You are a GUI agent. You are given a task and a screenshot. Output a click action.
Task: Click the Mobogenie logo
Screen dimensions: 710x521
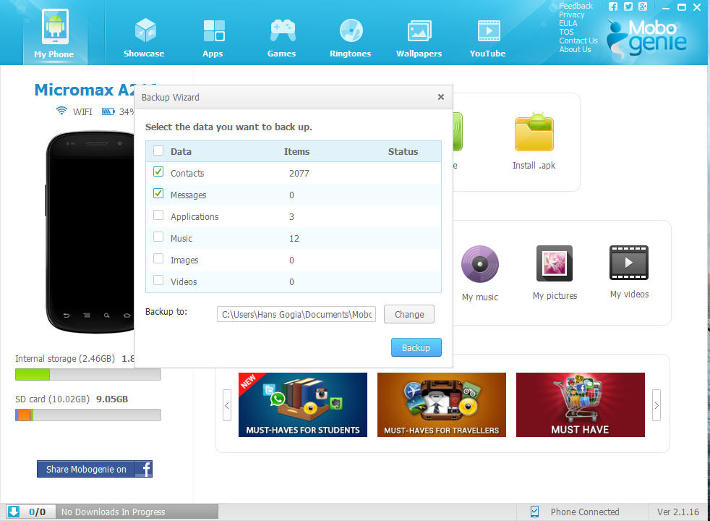coord(648,38)
